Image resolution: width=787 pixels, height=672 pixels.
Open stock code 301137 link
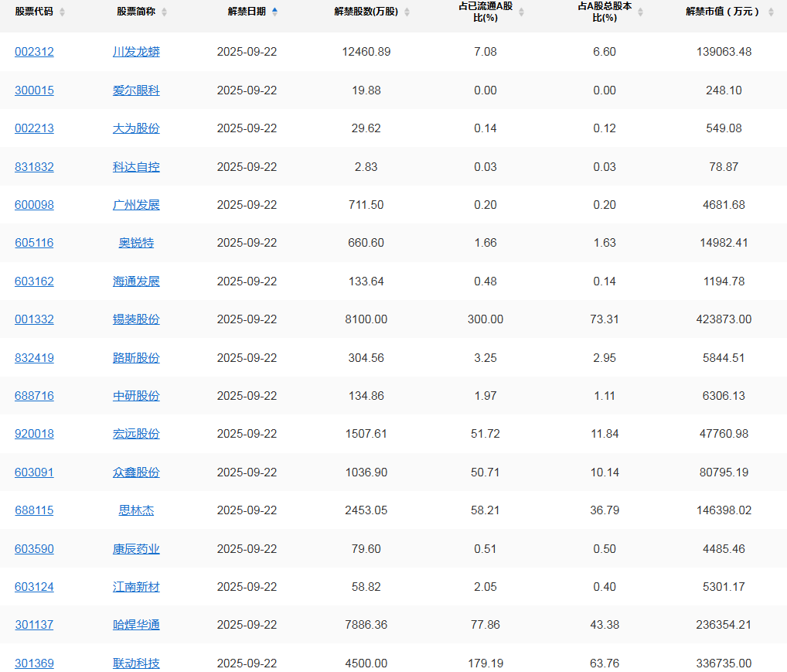34,625
